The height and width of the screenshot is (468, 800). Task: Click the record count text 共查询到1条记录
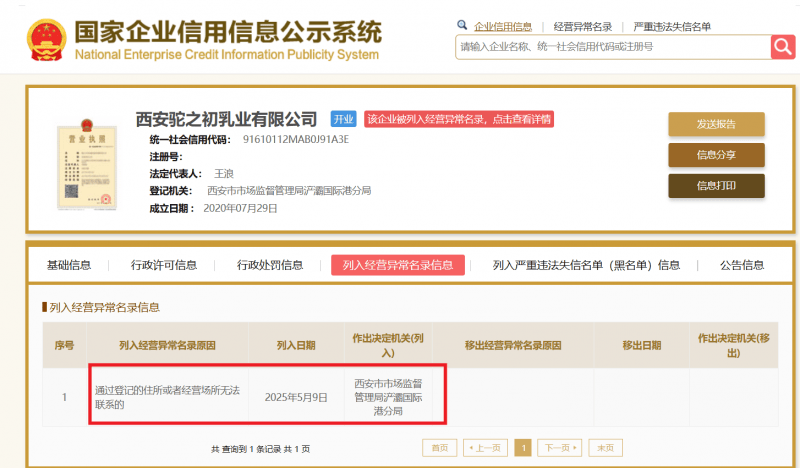pos(246,449)
